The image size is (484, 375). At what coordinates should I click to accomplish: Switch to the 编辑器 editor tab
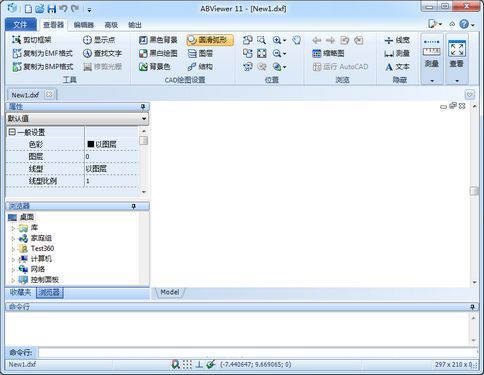(84, 25)
